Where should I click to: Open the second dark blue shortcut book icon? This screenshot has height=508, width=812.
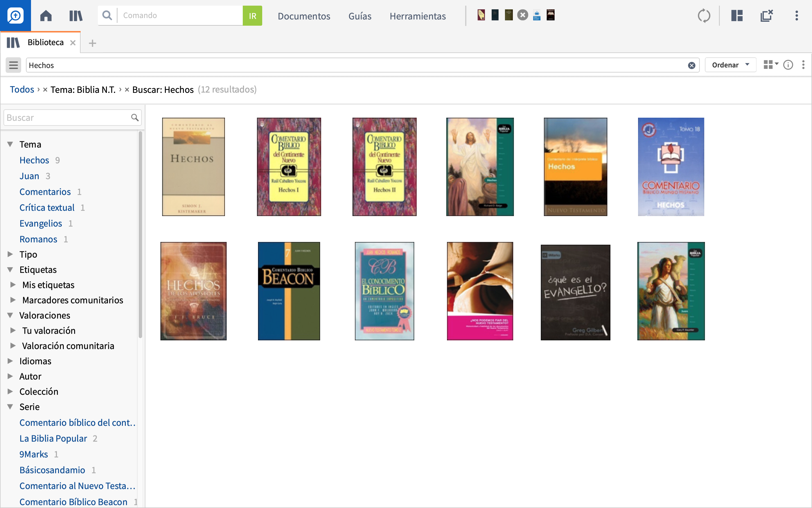point(495,15)
